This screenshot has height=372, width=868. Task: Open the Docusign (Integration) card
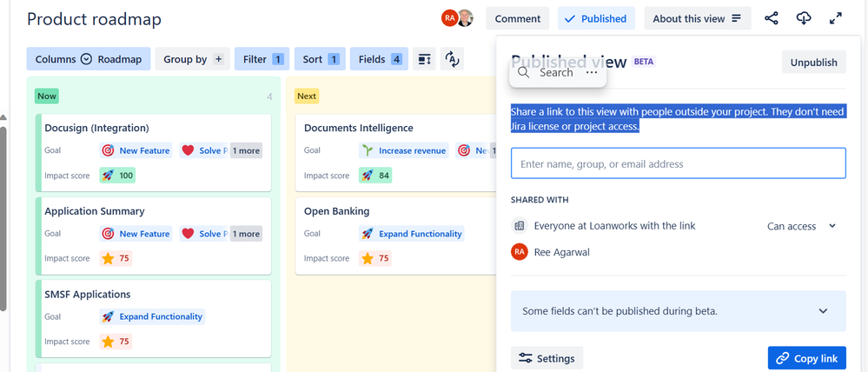pos(155,153)
